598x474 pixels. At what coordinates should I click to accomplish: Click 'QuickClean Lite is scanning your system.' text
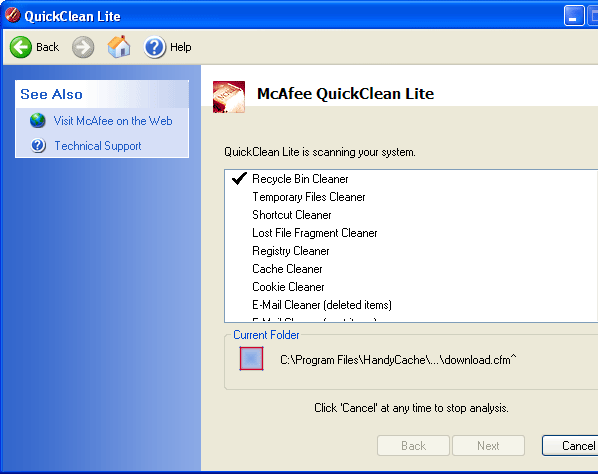pos(320,152)
